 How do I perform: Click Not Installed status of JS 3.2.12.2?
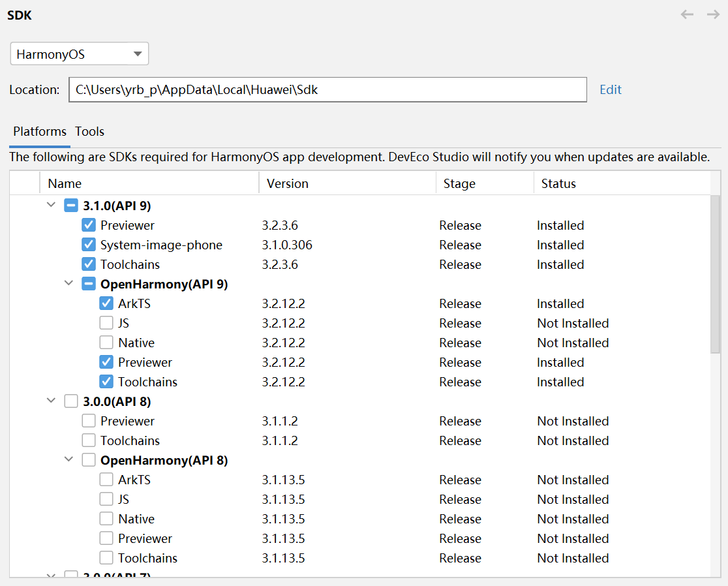click(x=573, y=323)
